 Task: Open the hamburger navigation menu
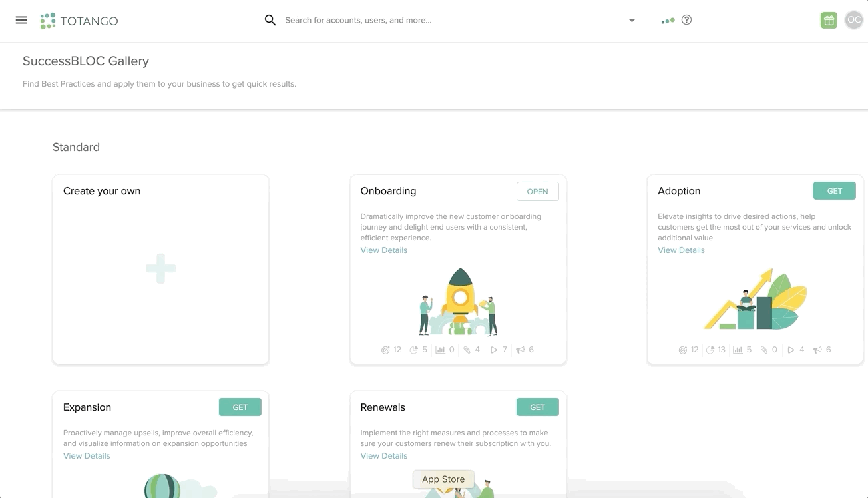tap(21, 20)
